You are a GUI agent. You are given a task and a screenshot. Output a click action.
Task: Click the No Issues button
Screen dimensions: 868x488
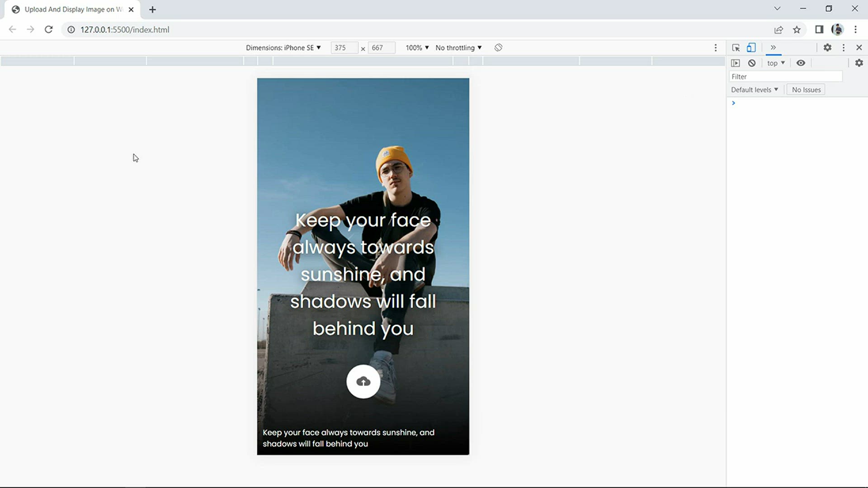(806, 89)
